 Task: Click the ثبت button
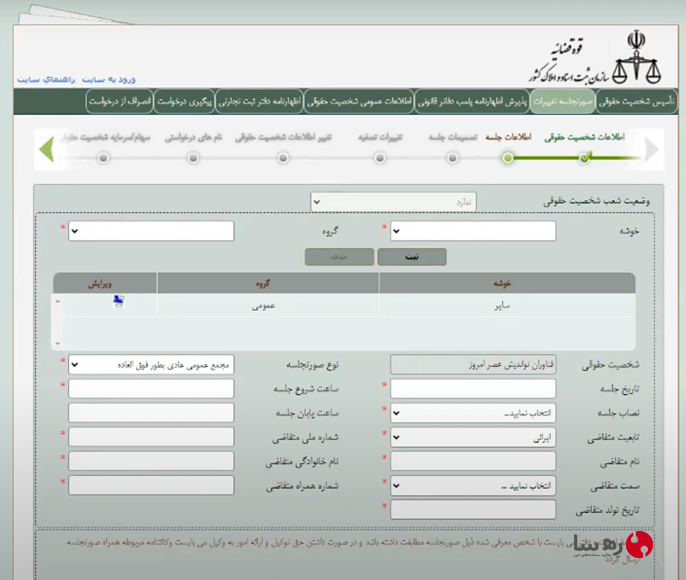pos(412,257)
